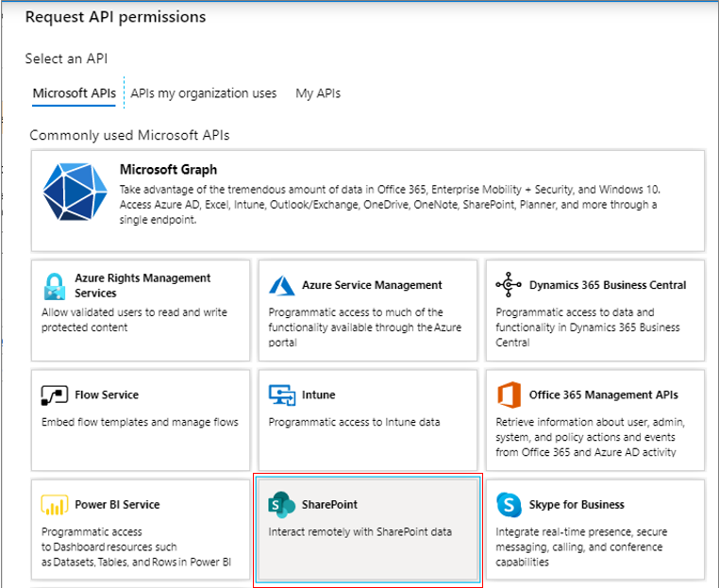Select the Power BI Service title
This screenshot has width=719, height=588.
(117, 505)
